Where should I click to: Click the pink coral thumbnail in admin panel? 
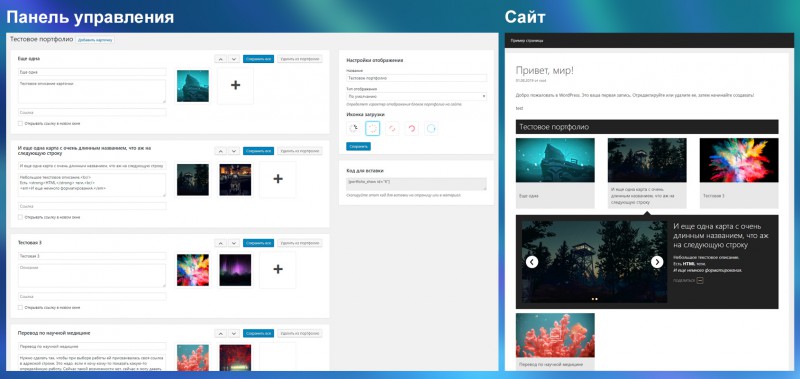[x=193, y=358]
